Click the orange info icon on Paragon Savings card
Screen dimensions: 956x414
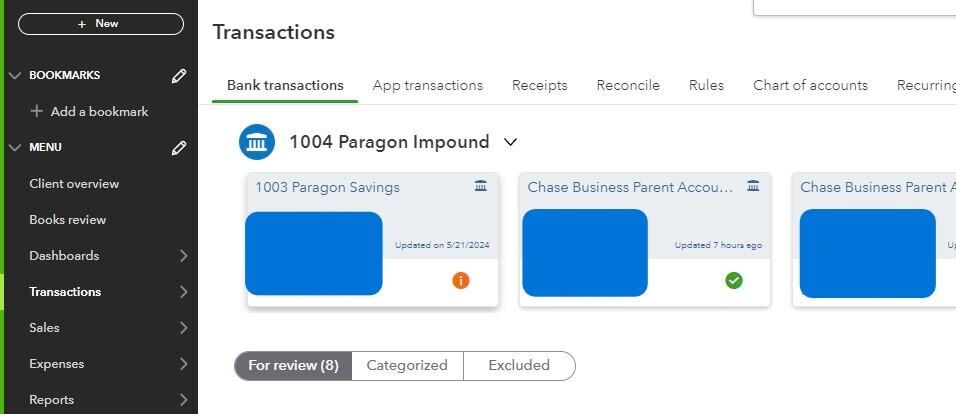click(x=460, y=281)
